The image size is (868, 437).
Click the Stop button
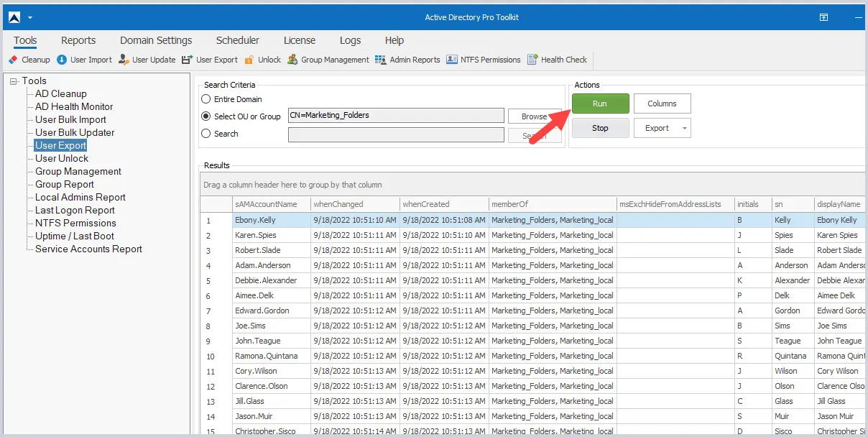tap(600, 128)
